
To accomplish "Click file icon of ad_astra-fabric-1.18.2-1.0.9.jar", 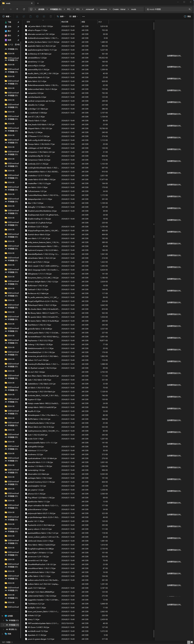I will pos(26,26).
